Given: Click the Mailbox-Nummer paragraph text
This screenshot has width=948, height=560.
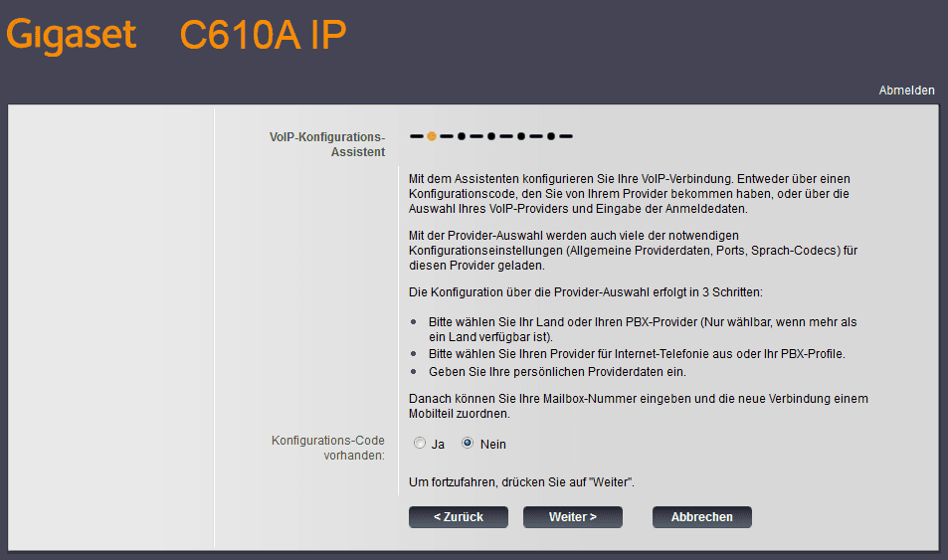Looking at the screenshot, I should (x=639, y=407).
